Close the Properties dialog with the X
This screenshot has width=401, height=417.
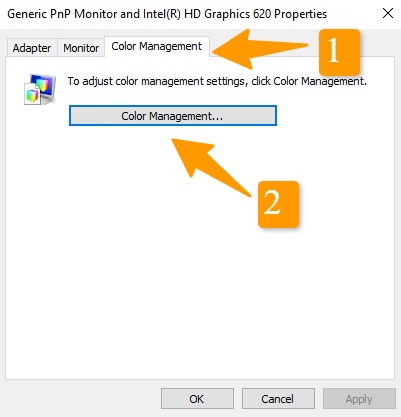[x=388, y=14]
